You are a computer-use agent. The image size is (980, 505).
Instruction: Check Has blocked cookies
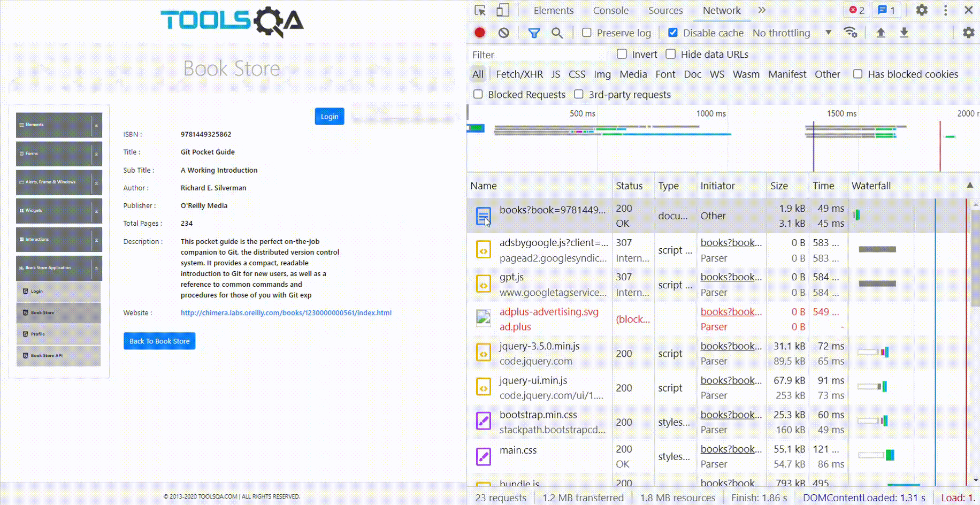click(x=857, y=74)
